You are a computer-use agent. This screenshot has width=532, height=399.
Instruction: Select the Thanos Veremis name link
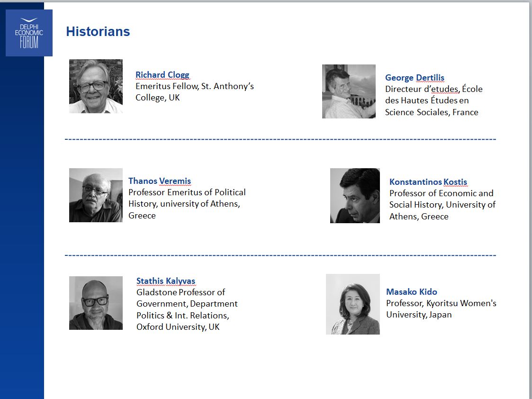pyautogui.click(x=160, y=181)
